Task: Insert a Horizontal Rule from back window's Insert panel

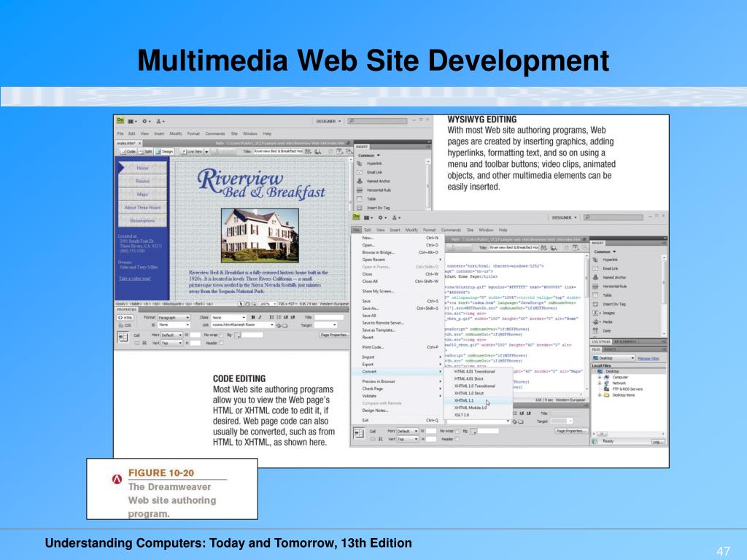Action: tap(374, 190)
